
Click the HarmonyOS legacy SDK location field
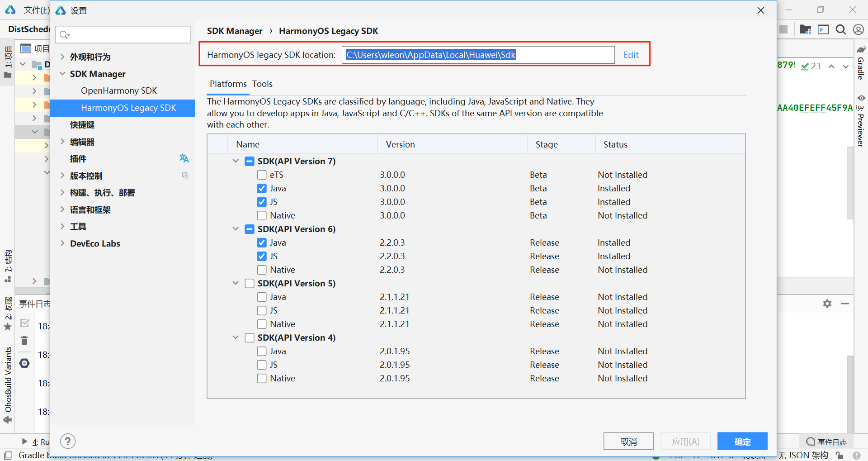click(478, 55)
